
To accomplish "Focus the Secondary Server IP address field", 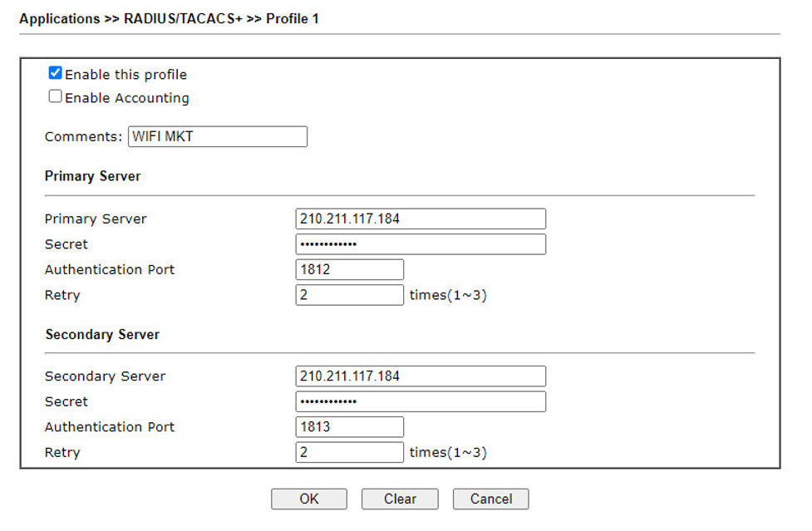I will pyautogui.click(x=421, y=376).
